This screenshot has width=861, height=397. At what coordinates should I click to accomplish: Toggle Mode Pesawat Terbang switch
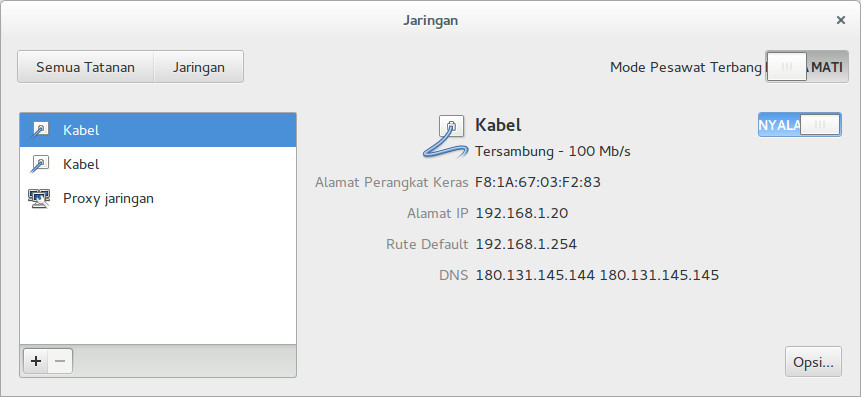(807, 67)
